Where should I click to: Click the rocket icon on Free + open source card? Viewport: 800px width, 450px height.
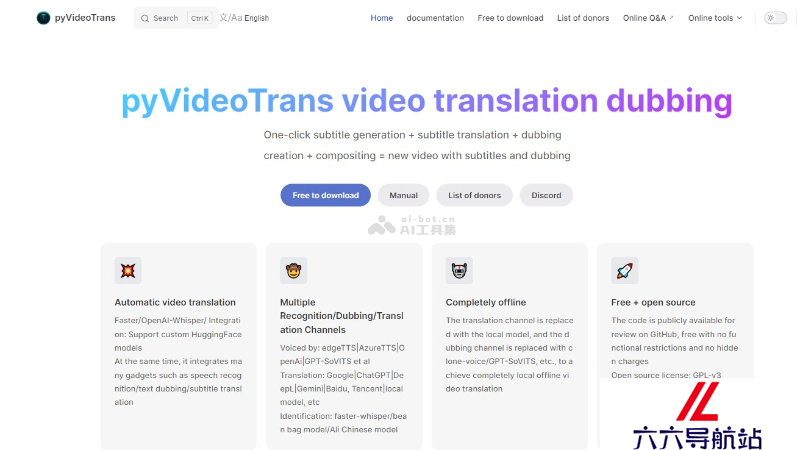(x=624, y=270)
